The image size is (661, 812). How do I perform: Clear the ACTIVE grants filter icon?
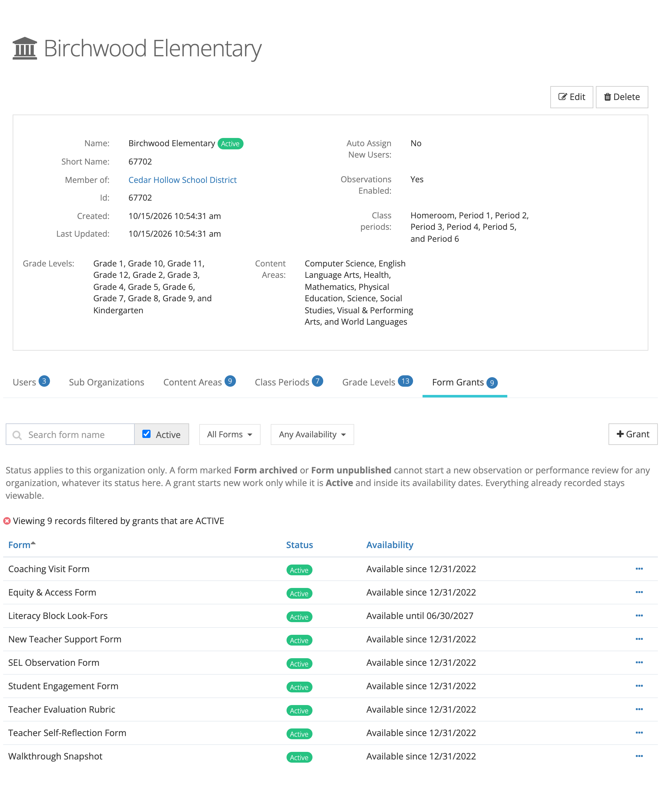point(7,521)
